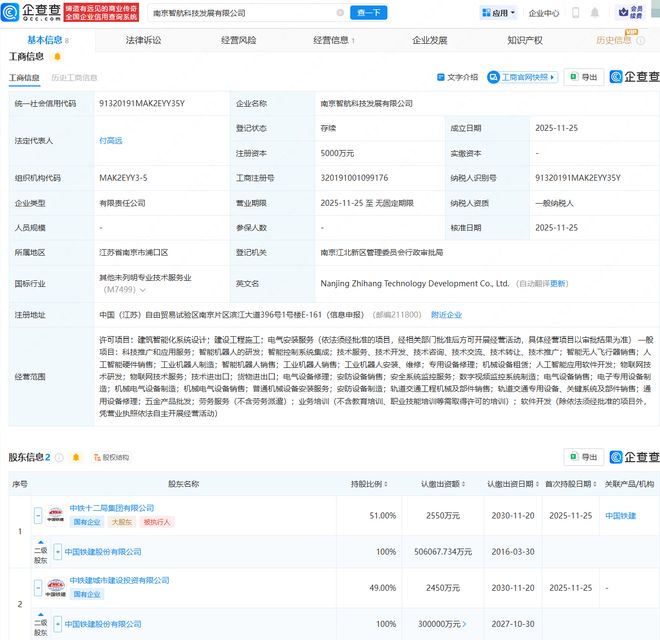Click 506067.734万元 capital cell
Viewport: 660px width, 640px height.
443,552
